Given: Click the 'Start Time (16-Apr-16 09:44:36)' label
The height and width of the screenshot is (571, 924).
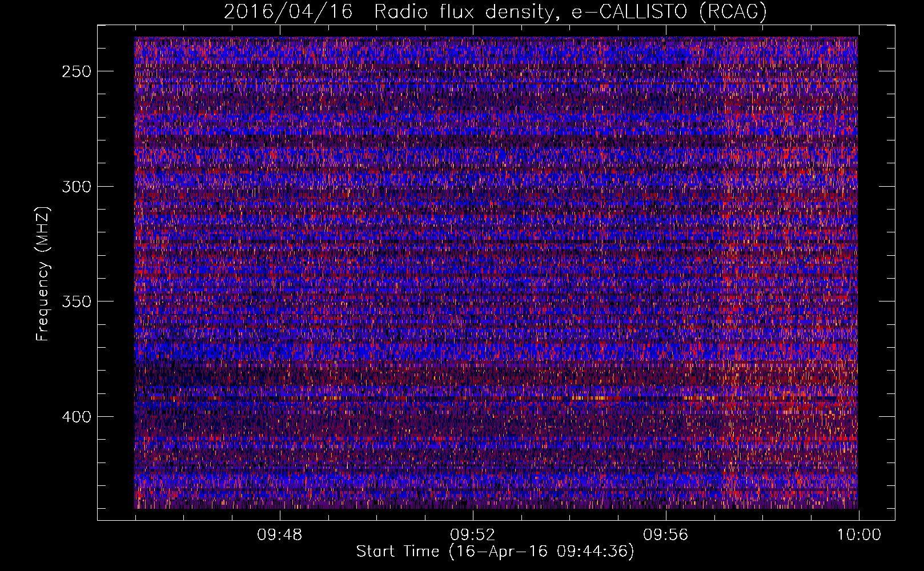Looking at the screenshot, I should [x=495, y=552].
